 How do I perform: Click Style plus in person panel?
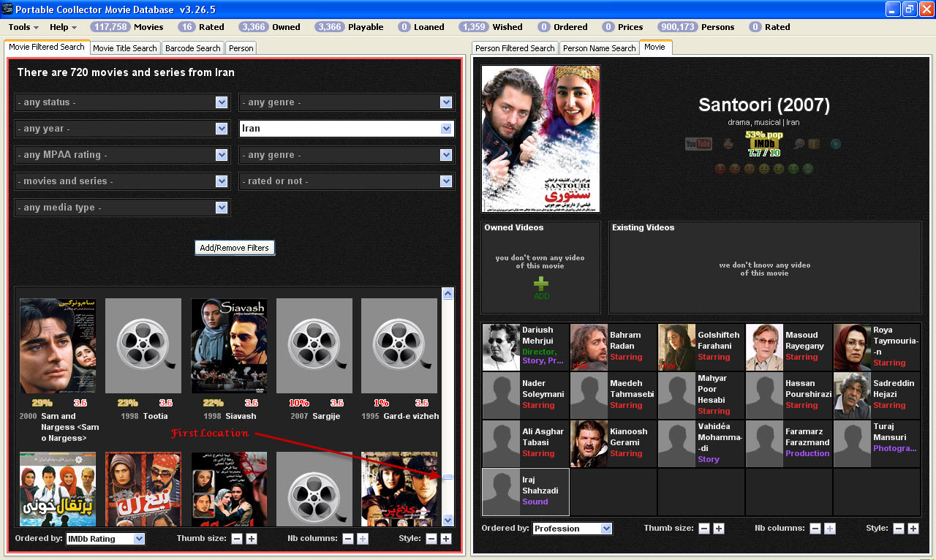click(x=913, y=529)
